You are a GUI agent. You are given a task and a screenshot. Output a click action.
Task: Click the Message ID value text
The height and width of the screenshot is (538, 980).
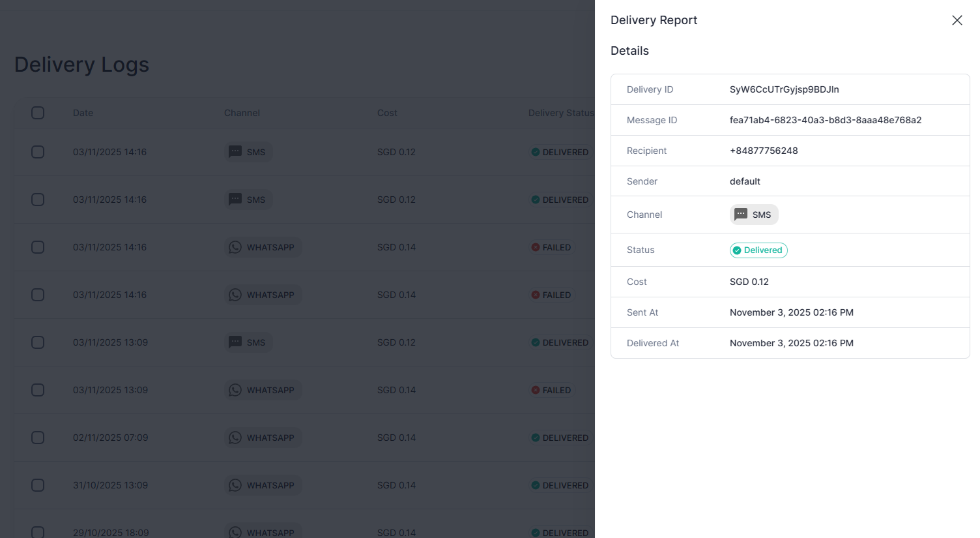(825, 120)
